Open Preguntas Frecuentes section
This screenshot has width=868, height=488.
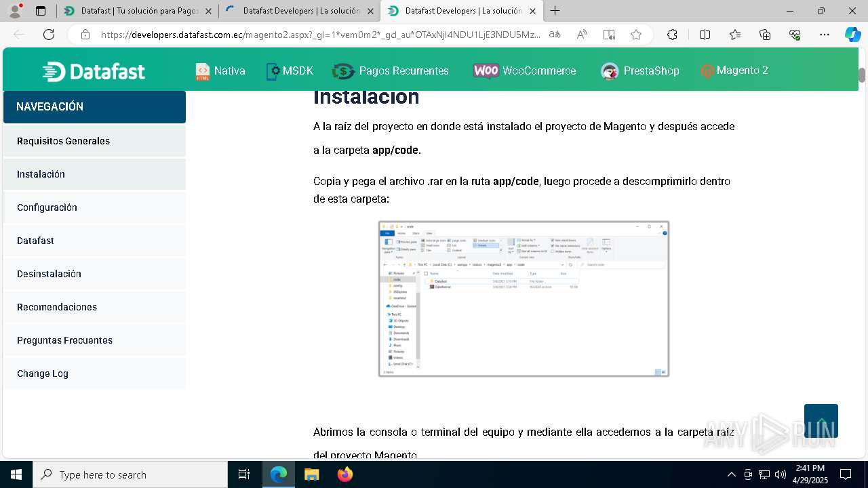pos(94,340)
